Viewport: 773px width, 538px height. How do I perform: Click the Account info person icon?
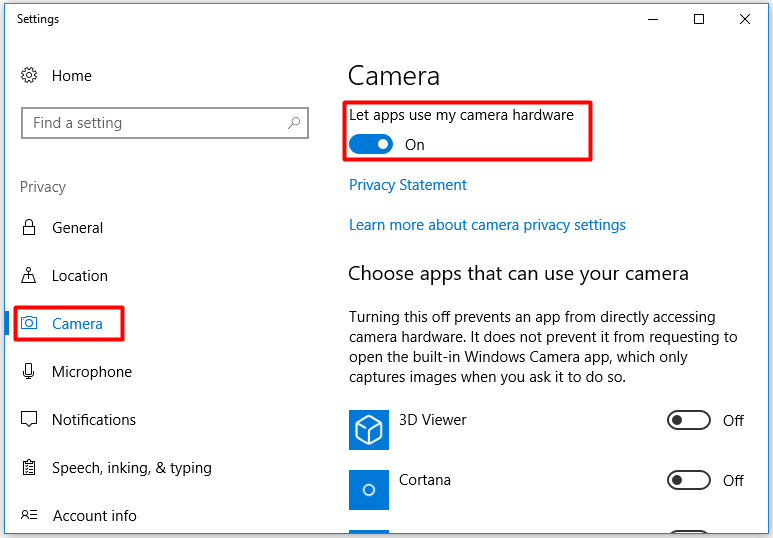pos(29,515)
